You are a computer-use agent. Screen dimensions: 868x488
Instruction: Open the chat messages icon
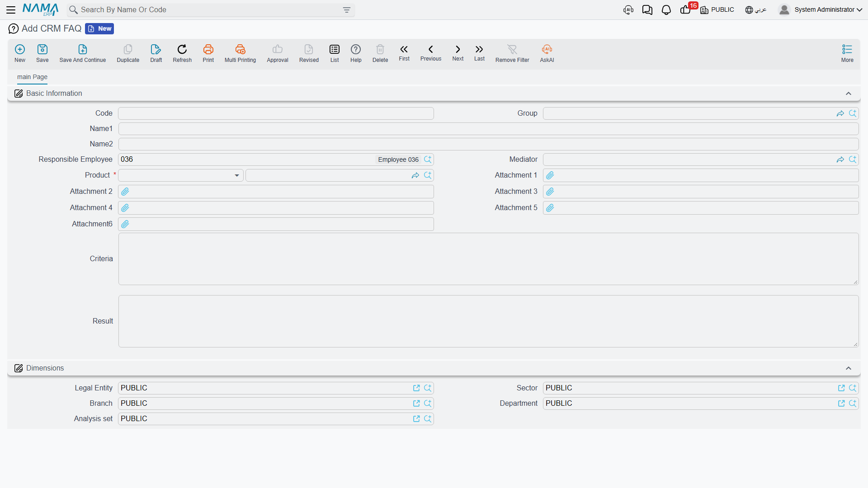point(647,10)
